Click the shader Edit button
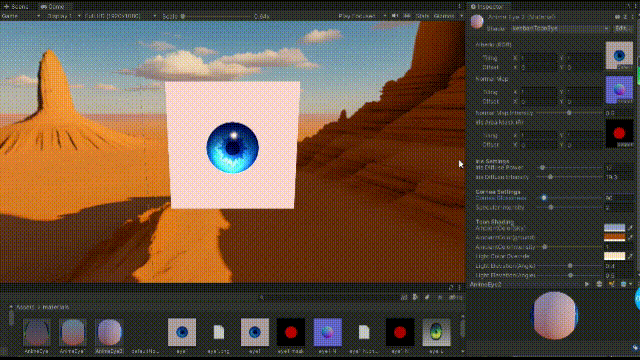 (x=622, y=29)
